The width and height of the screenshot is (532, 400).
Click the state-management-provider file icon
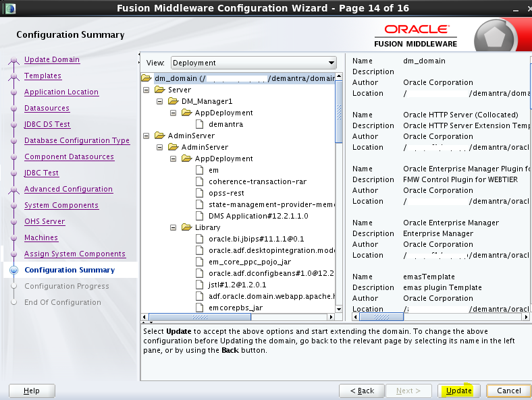(x=200, y=205)
